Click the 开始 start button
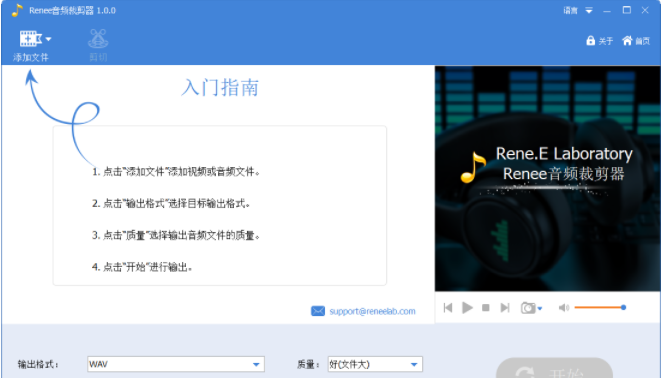This screenshot has height=378, width=661. pos(554,368)
